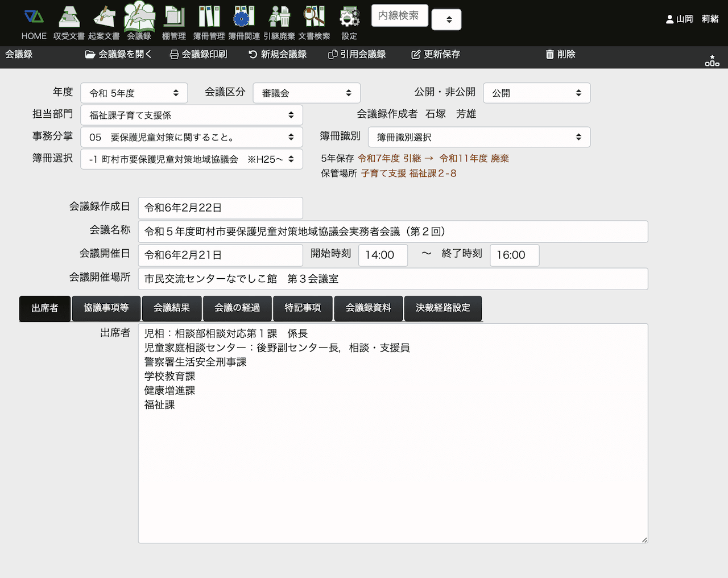Open the 引継廃棄 disposal icon
The width and height of the screenshot is (728, 578).
click(279, 17)
